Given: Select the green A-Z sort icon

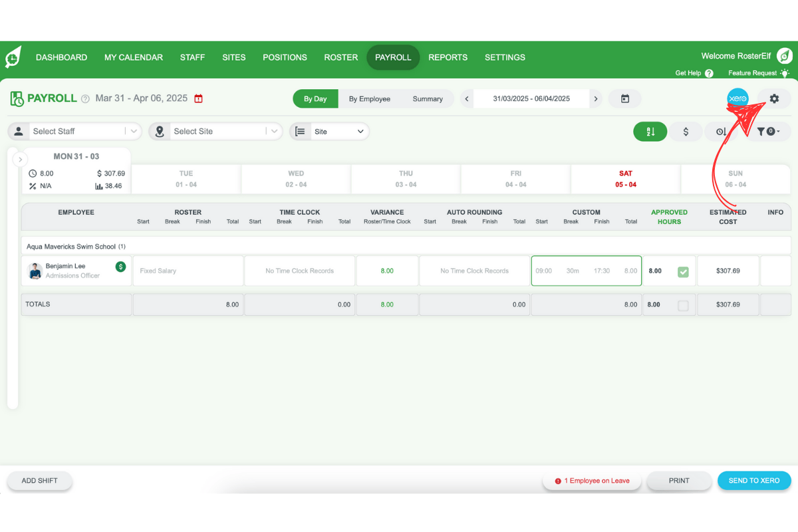Looking at the screenshot, I should 650,131.
